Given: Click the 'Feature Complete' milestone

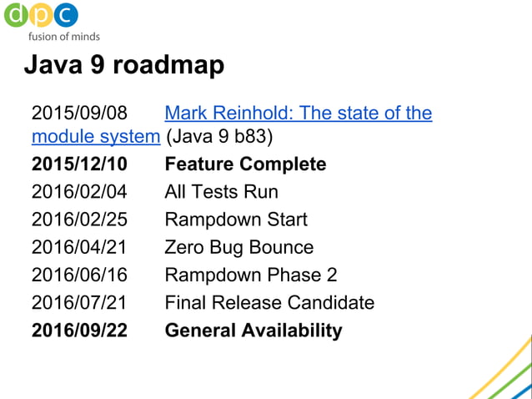Looking at the screenshot, I should (x=246, y=164).
